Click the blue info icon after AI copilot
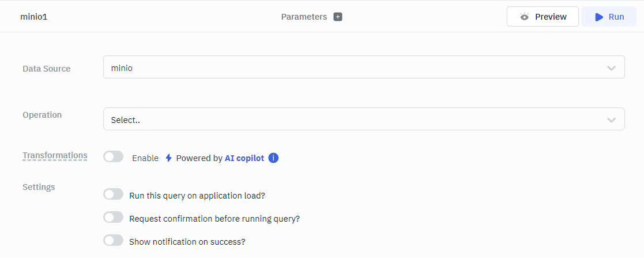The height and width of the screenshot is (258, 644). pyautogui.click(x=273, y=158)
